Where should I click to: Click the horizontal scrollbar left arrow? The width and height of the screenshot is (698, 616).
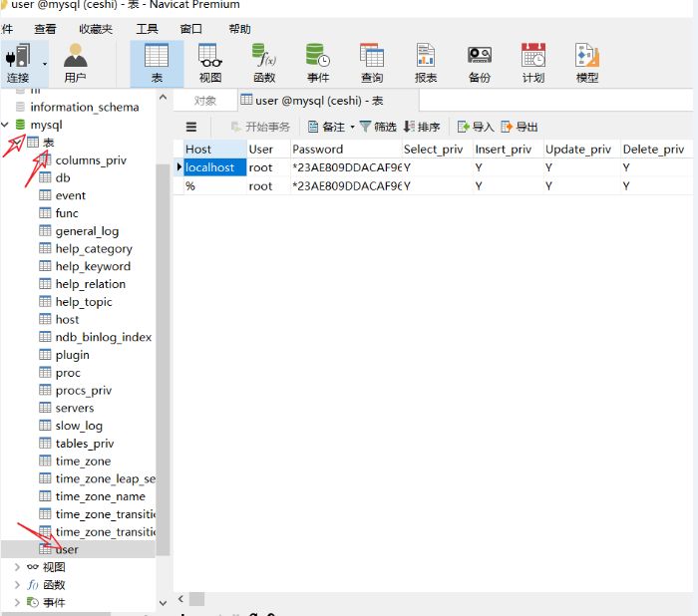180,599
